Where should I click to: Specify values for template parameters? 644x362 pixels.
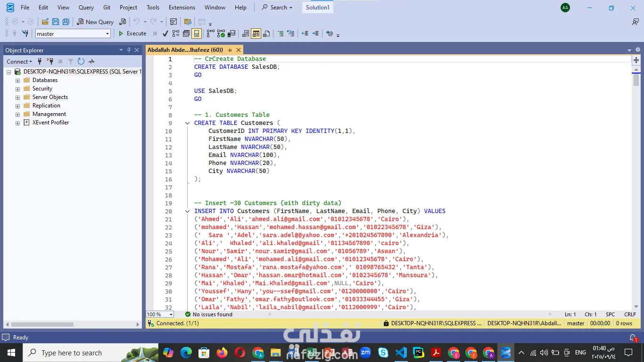coord(330,33)
